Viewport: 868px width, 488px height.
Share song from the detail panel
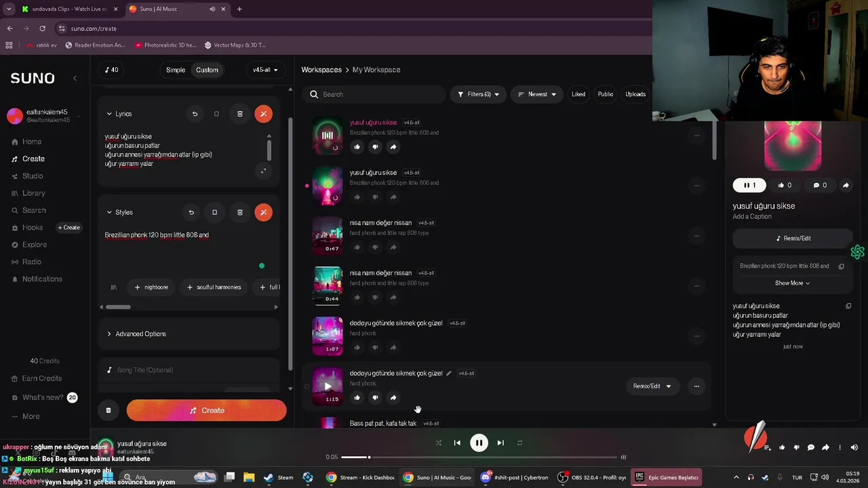(846, 185)
